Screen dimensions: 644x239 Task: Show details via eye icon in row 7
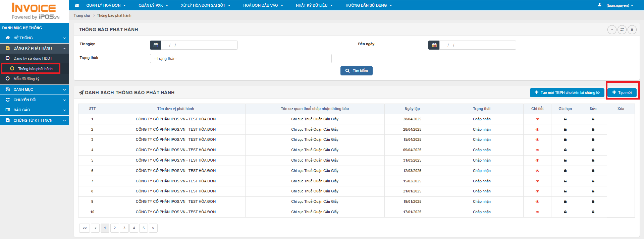tap(537, 181)
